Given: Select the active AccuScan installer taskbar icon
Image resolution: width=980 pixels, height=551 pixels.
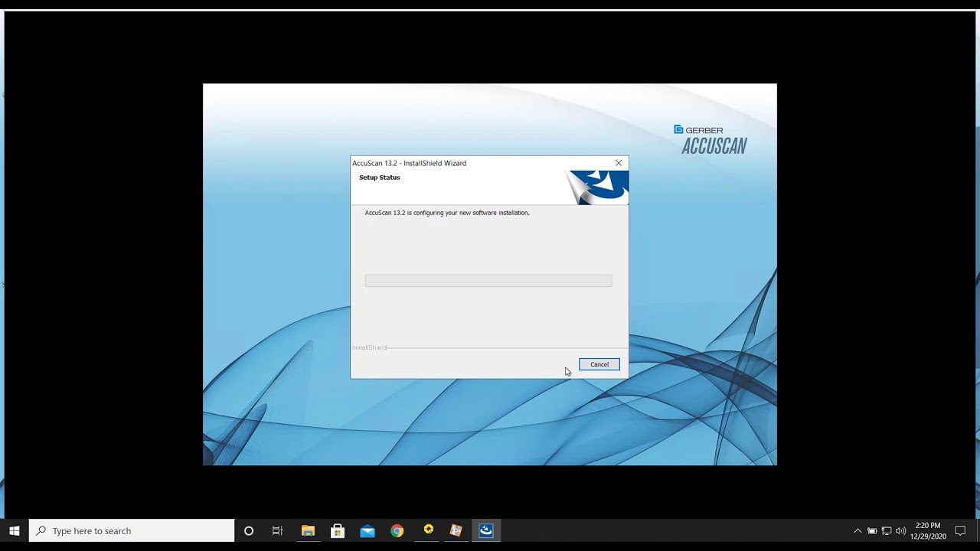Looking at the screenshot, I should click(486, 530).
